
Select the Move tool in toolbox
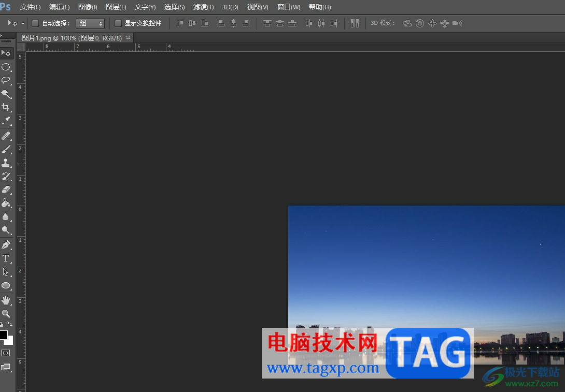[x=6, y=53]
